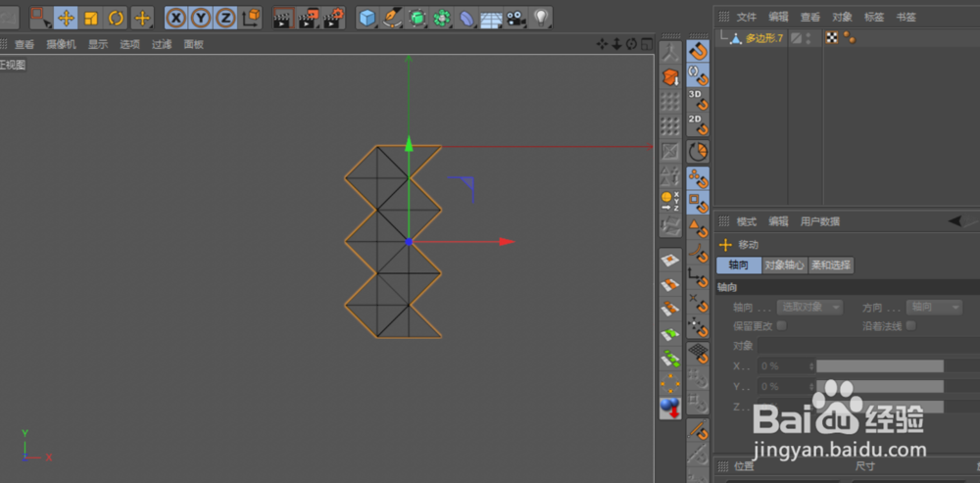Toggle vertex snap magnet
Viewport: 980px width, 483px height.
pos(698,178)
